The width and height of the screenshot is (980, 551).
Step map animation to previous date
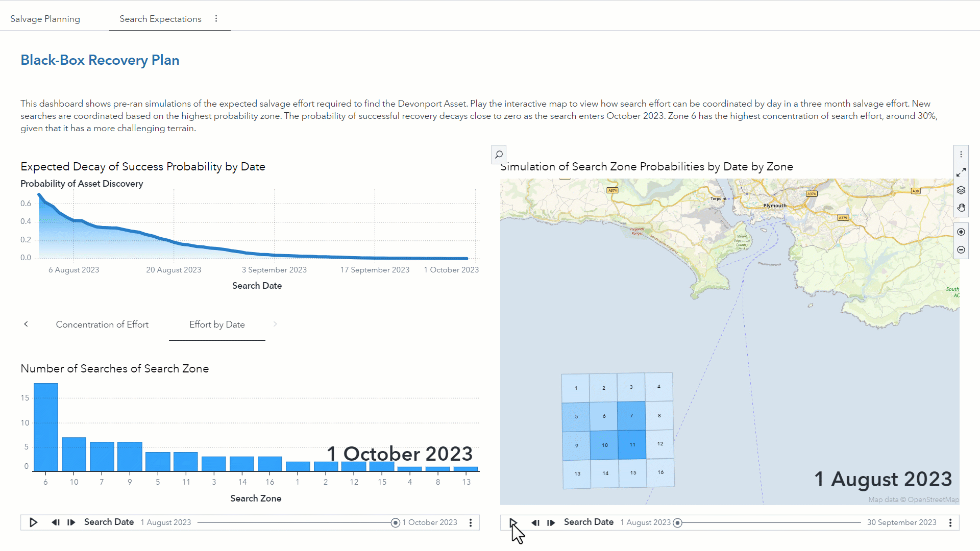tap(535, 522)
